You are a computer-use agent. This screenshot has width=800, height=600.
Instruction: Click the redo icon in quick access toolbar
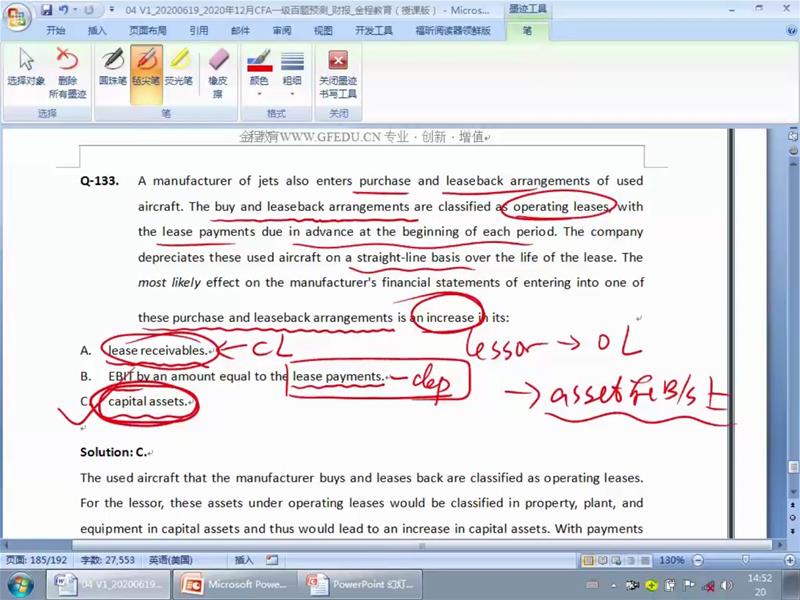pos(89,10)
